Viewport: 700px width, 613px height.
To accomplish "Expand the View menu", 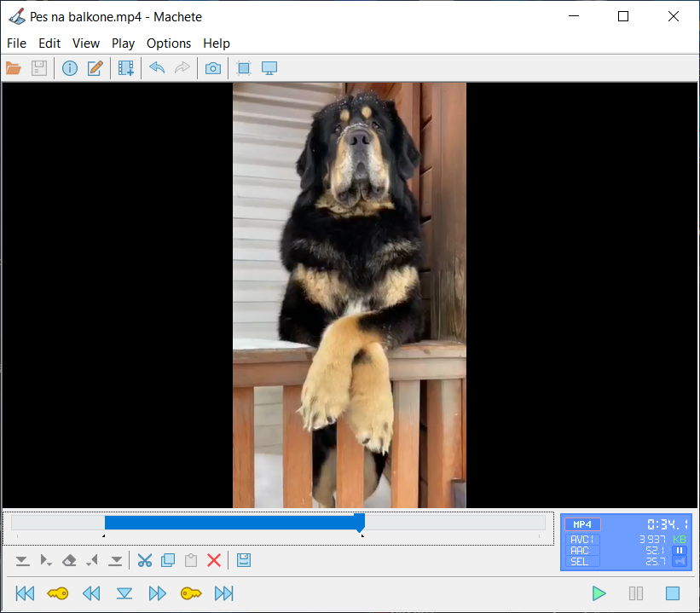I will point(86,43).
